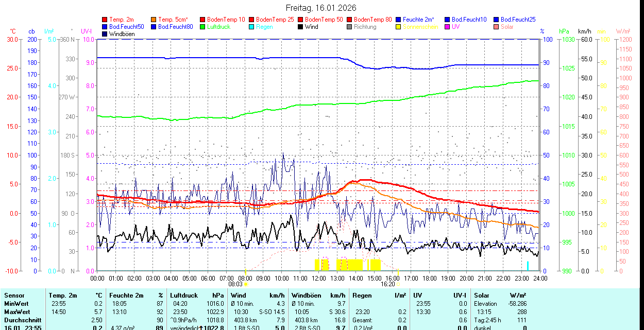Click the cyan Regen legend square
The height and width of the screenshot is (330, 644).
(252, 27)
